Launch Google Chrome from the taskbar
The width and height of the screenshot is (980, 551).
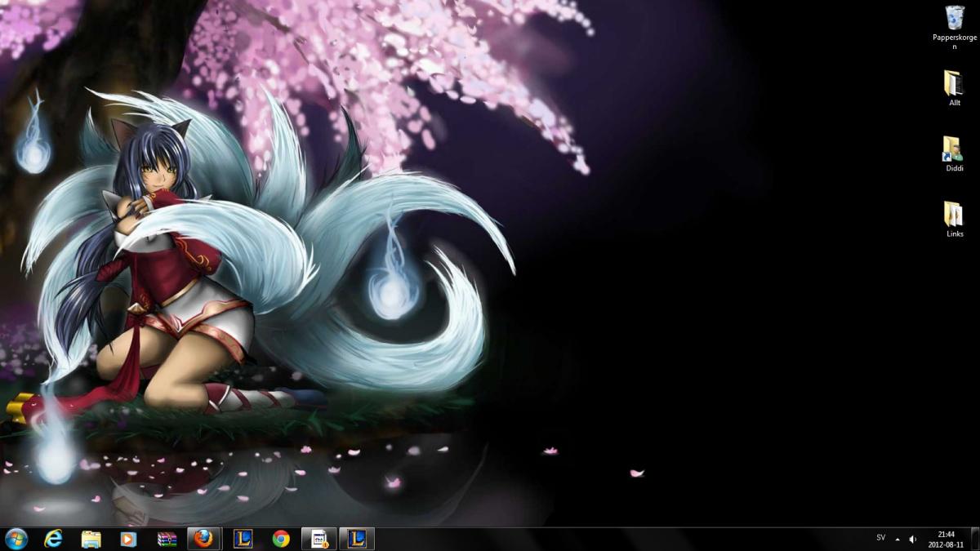point(281,539)
